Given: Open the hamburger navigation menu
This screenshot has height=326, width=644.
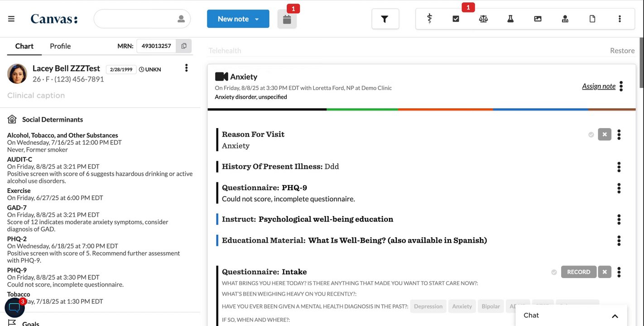Looking at the screenshot, I should click(11, 19).
